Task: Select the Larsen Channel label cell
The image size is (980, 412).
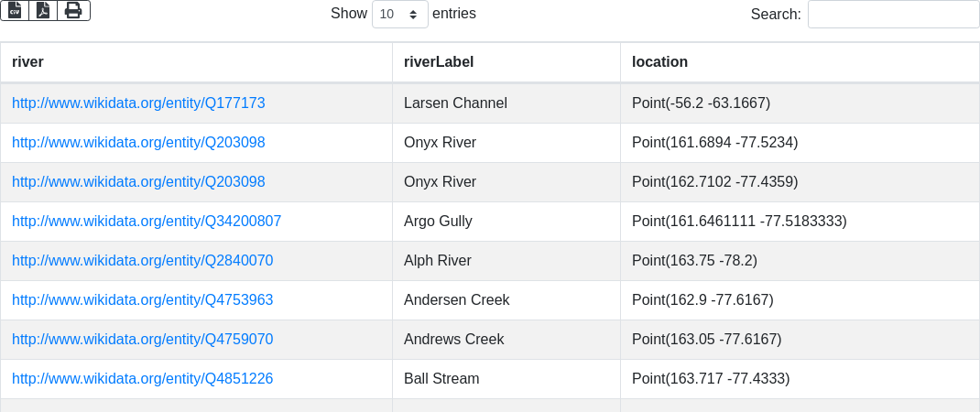Action: point(455,103)
